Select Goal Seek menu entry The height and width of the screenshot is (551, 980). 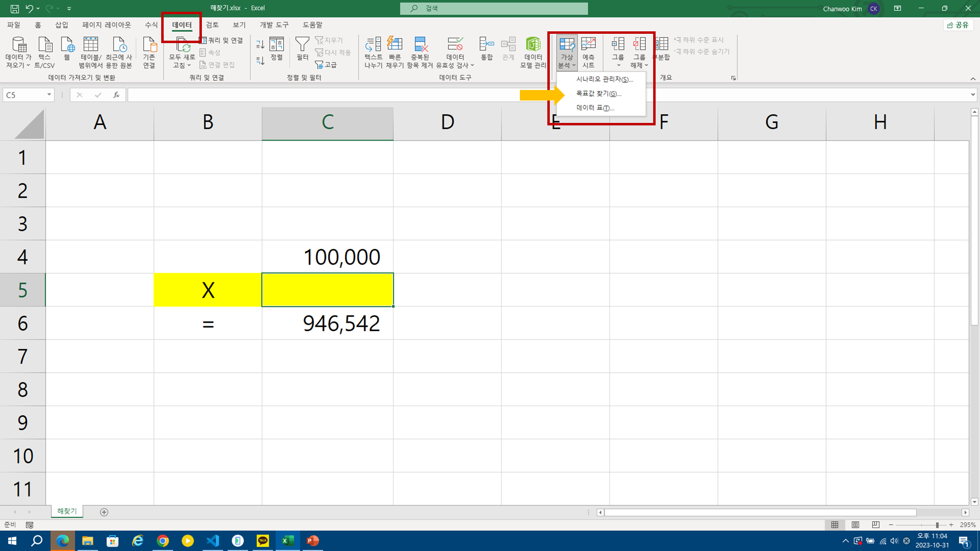point(598,94)
